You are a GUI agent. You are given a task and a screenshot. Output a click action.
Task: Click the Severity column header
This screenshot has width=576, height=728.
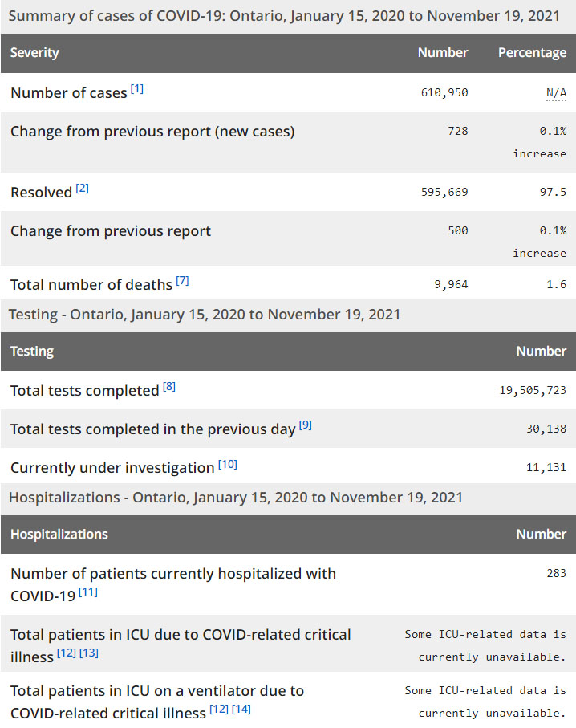[x=34, y=53]
